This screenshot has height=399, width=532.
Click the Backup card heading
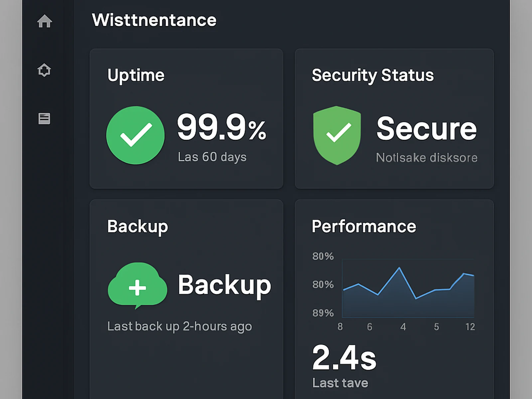[x=137, y=226]
